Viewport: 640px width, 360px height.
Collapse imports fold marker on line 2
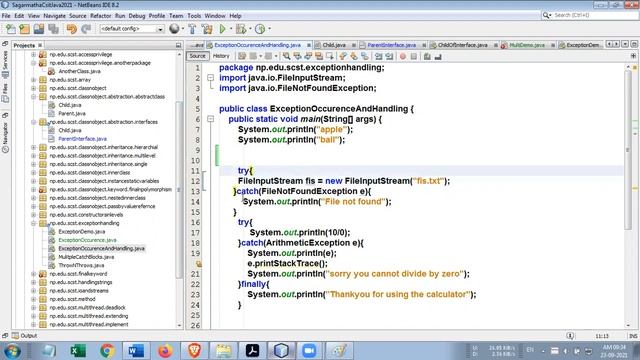pos(211,78)
